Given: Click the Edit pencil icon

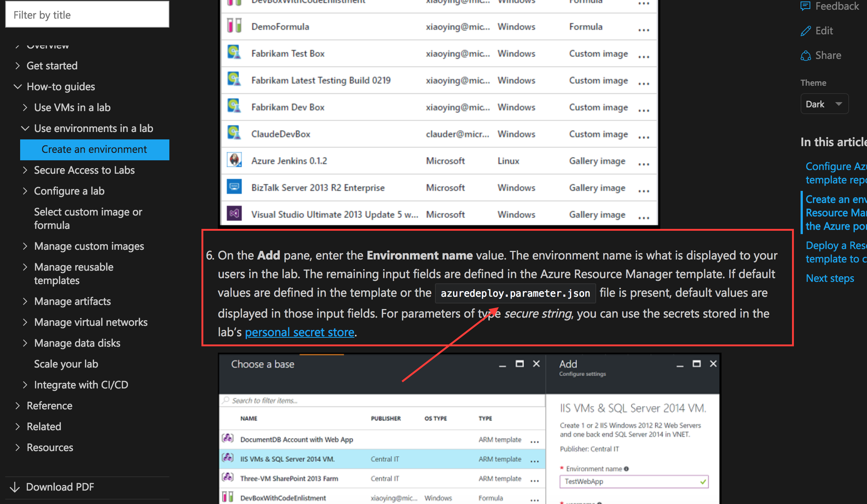Looking at the screenshot, I should (x=805, y=31).
